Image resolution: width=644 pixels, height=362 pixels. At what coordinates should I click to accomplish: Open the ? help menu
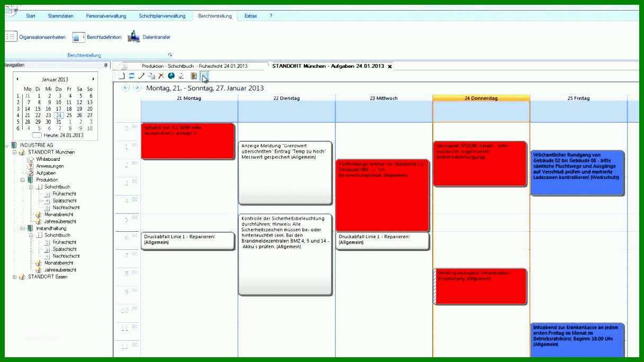click(271, 16)
